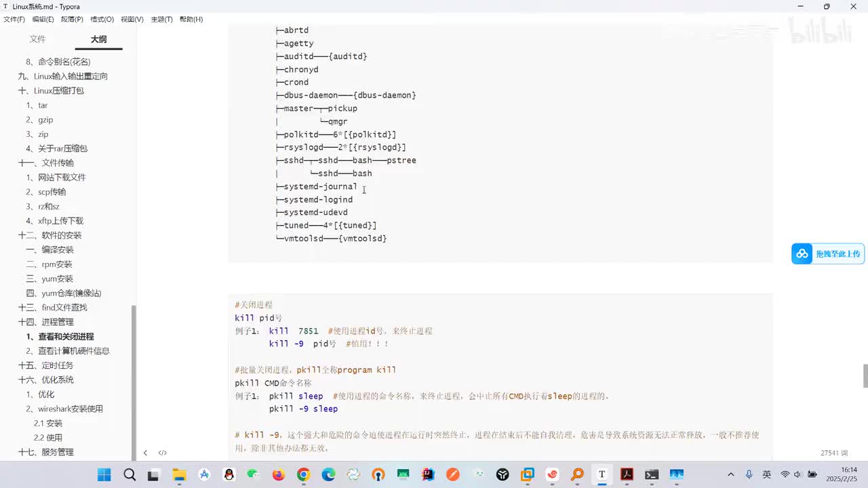Open the 视图(V) menu
The height and width of the screenshot is (488, 868).
pos(132,19)
